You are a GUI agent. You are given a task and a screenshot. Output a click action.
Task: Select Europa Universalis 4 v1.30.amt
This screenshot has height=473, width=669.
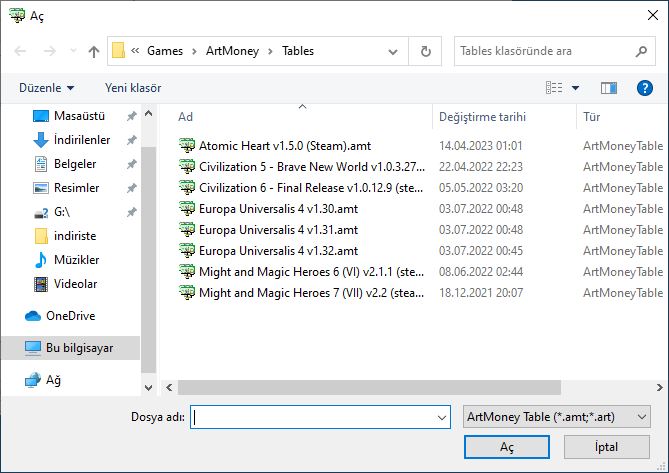278,209
